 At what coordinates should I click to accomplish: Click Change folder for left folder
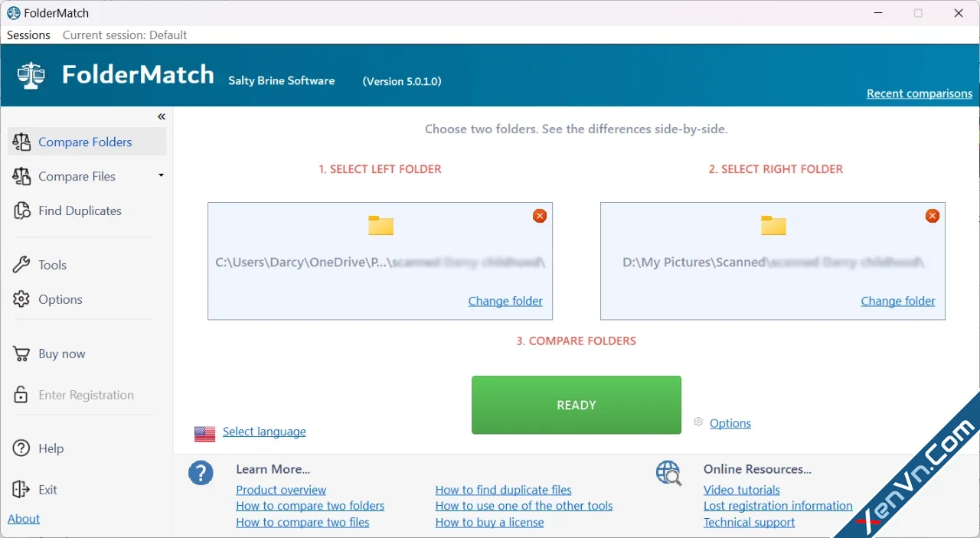[505, 301]
